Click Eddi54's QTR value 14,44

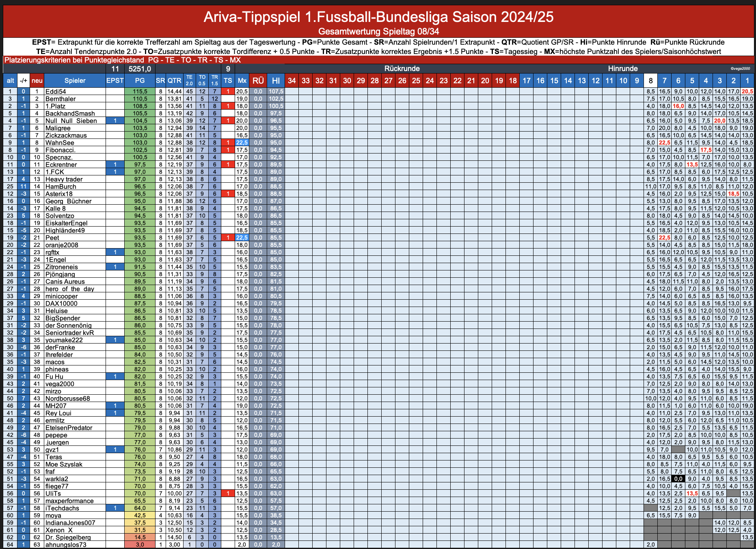[174, 91]
